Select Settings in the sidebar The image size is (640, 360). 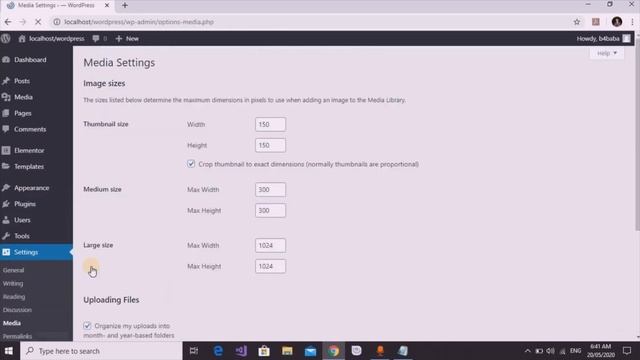click(x=36, y=252)
